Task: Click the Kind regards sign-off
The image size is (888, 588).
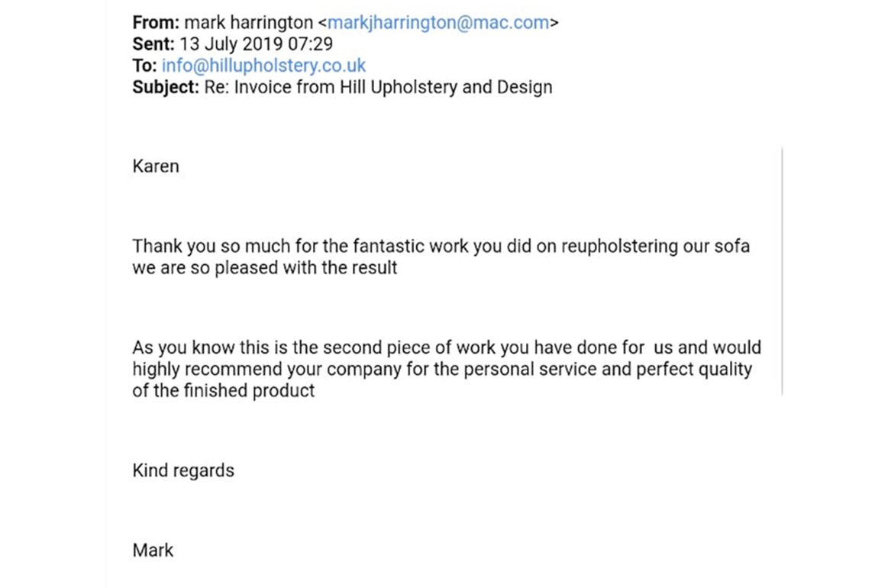Action: (183, 470)
